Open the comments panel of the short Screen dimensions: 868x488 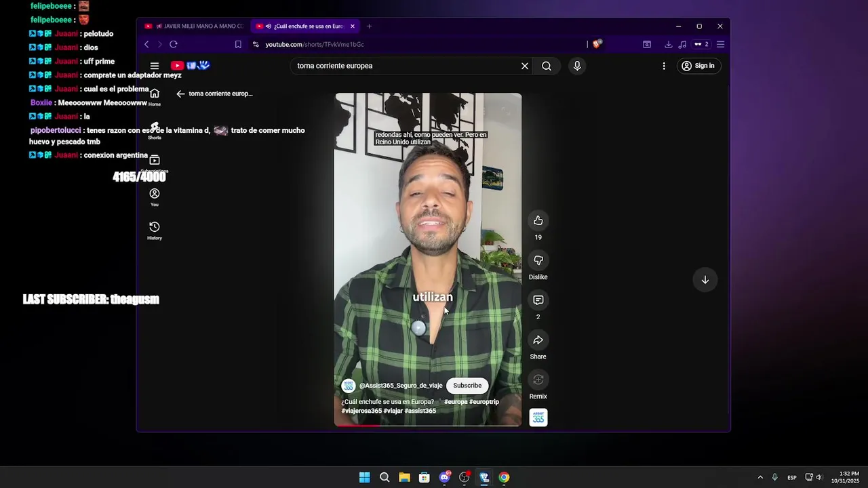[538, 300]
